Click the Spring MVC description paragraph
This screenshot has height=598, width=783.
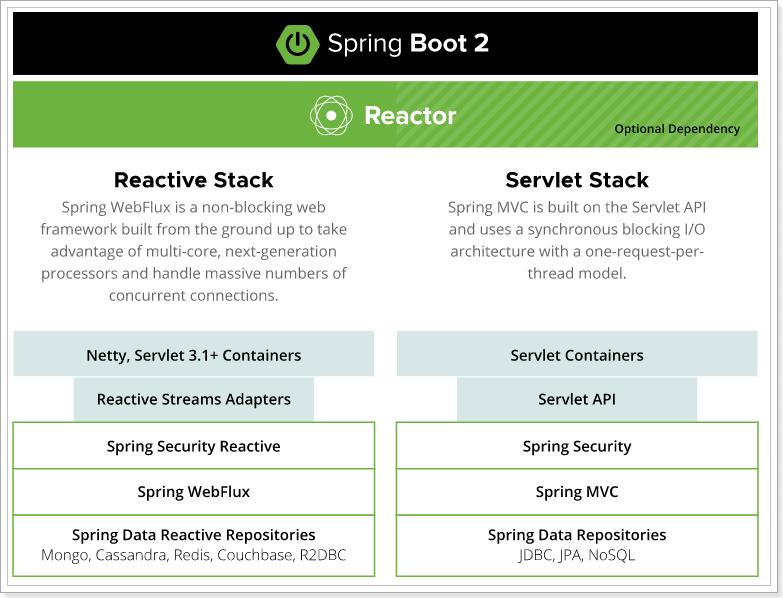(x=577, y=240)
